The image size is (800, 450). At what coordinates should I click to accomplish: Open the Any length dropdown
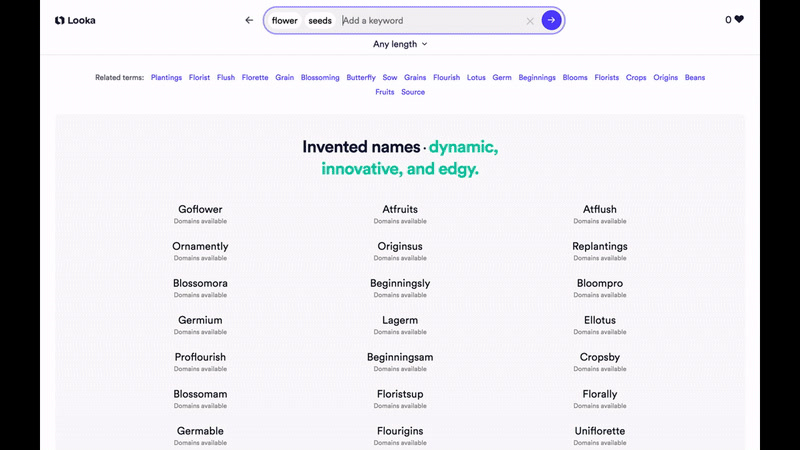(400, 44)
